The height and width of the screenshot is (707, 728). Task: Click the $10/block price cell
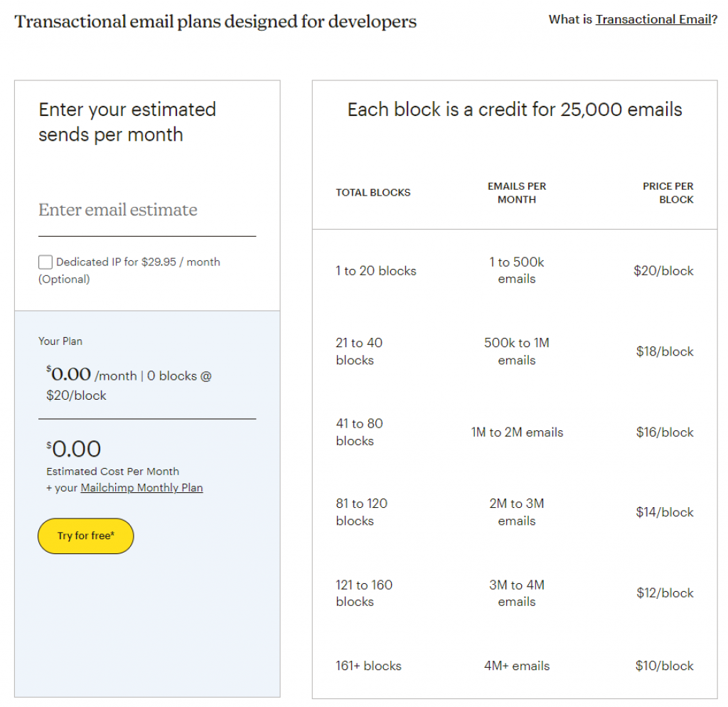[x=664, y=666]
